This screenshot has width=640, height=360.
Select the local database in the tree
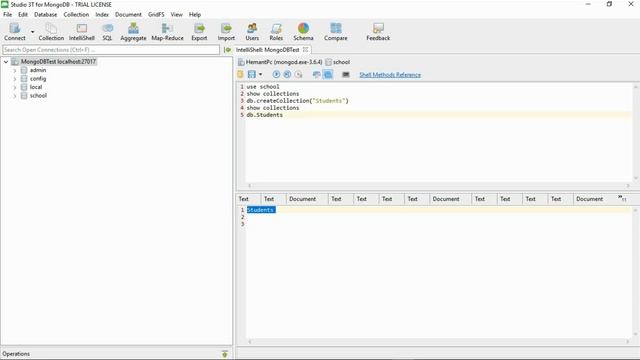[36, 87]
